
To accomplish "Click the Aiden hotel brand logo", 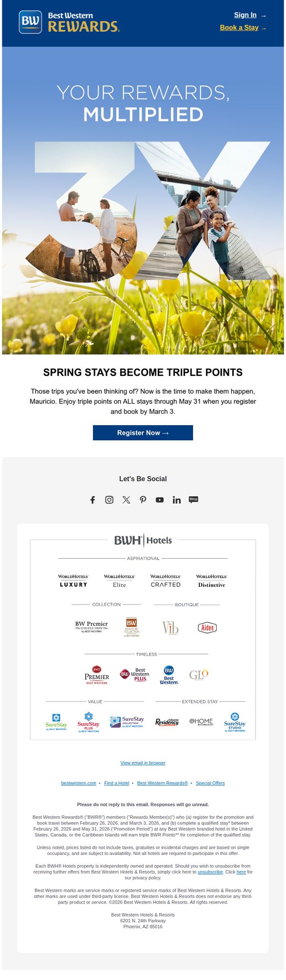I will click(207, 628).
